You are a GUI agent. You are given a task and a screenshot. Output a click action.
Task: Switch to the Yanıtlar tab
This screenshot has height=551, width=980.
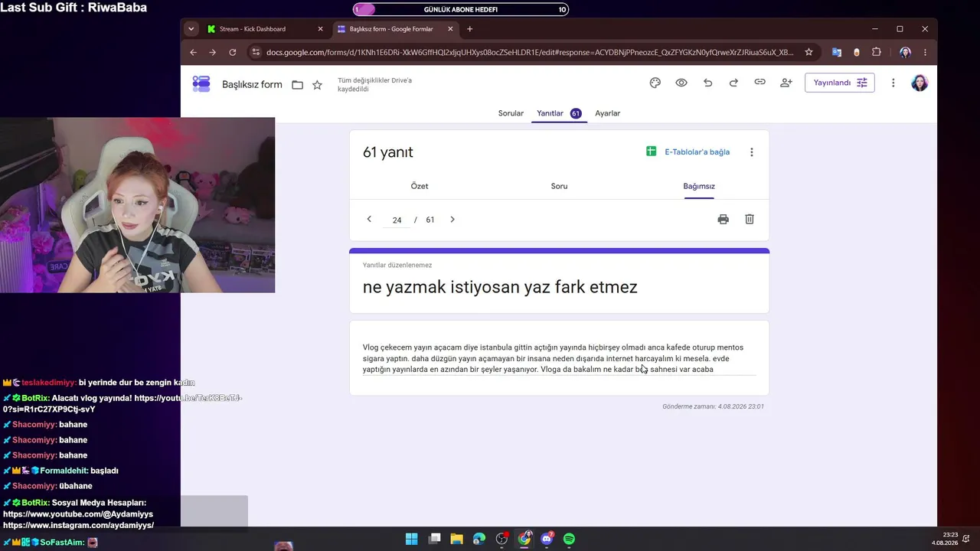pos(559,113)
